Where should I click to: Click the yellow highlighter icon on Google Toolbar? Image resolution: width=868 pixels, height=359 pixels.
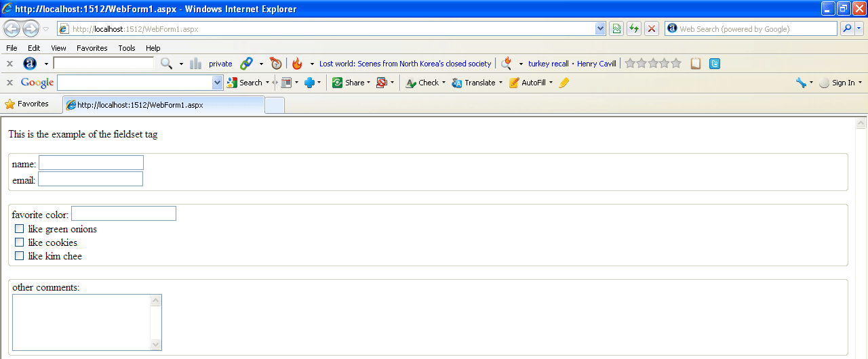point(564,83)
